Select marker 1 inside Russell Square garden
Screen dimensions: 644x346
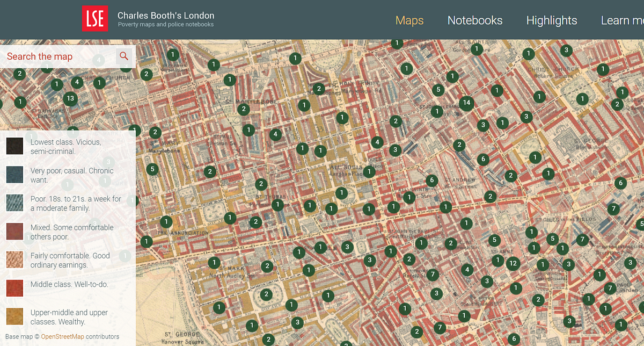pos(582,99)
